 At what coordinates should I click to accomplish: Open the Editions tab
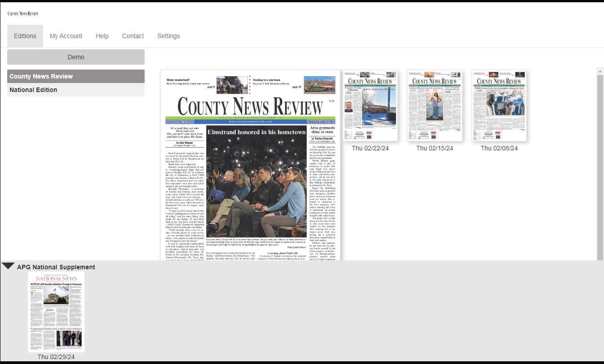coord(25,36)
